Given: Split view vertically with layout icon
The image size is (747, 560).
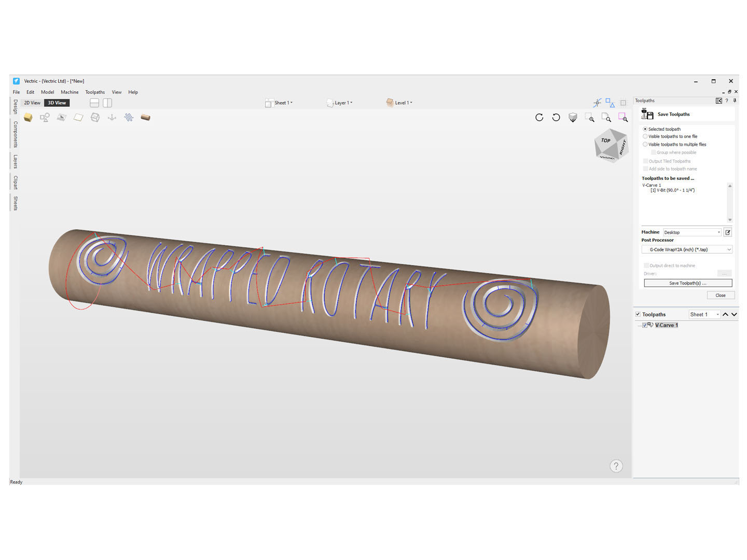Looking at the screenshot, I should pos(107,103).
